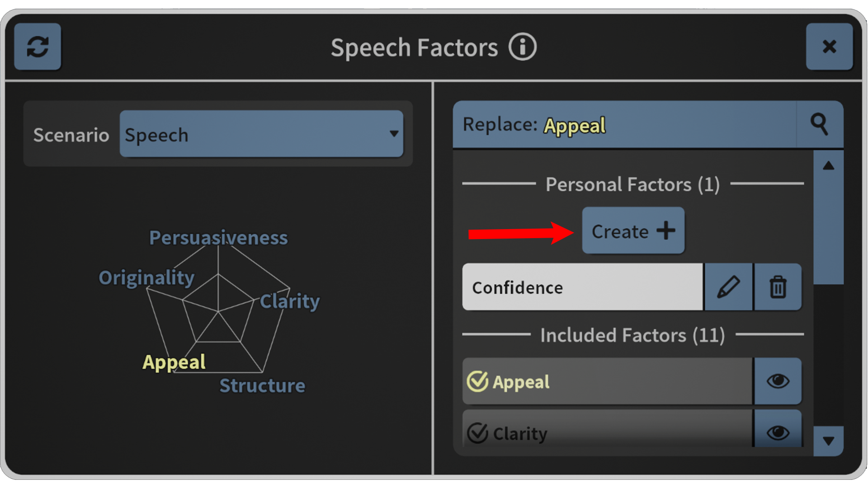Click the Originality label on chart
Viewport: 868px width, 488px height.
coord(146,277)
